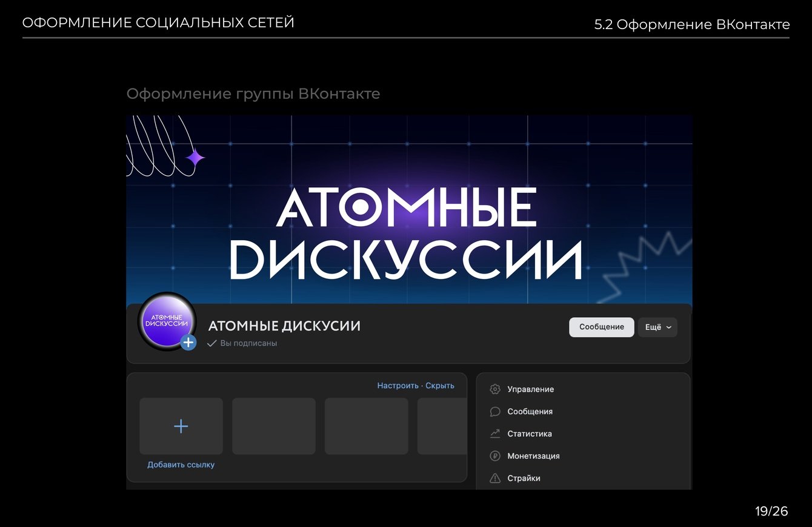This screenshot has width=812, height=527.
Task: Click the ОФОРМЛЕНИЕ СОЦИАЛЬНЫХ СЕТЕЙ header text
Action: coord(158,23)
